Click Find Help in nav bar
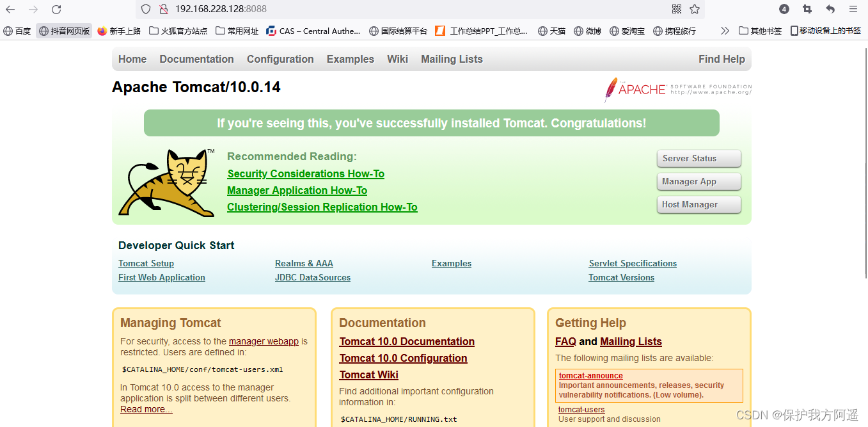This screenshot has height=427, width=868. pyautogui.click(x=722, y=59)
